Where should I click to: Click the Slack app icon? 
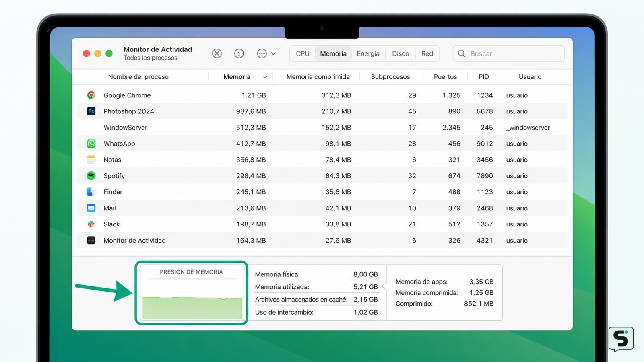tap(91, 224)
